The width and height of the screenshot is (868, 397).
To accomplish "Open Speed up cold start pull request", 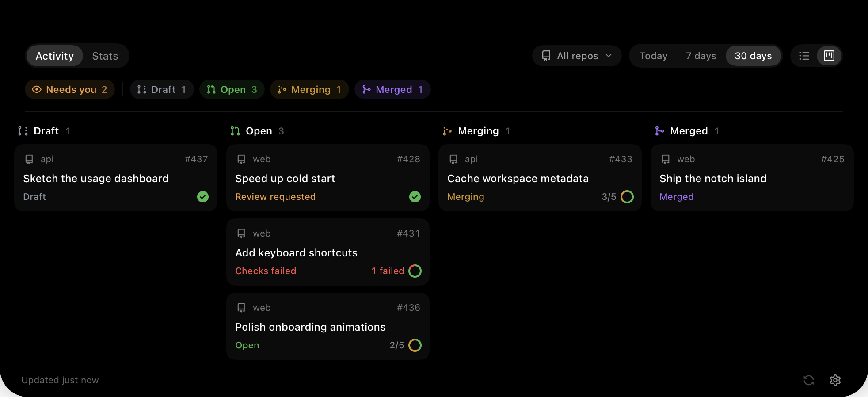I will 328,178.
